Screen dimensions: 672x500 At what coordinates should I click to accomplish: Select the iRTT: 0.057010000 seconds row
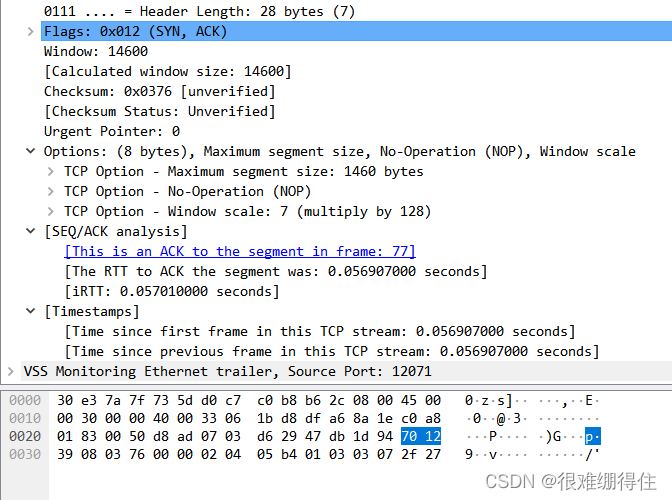point(171,291)
